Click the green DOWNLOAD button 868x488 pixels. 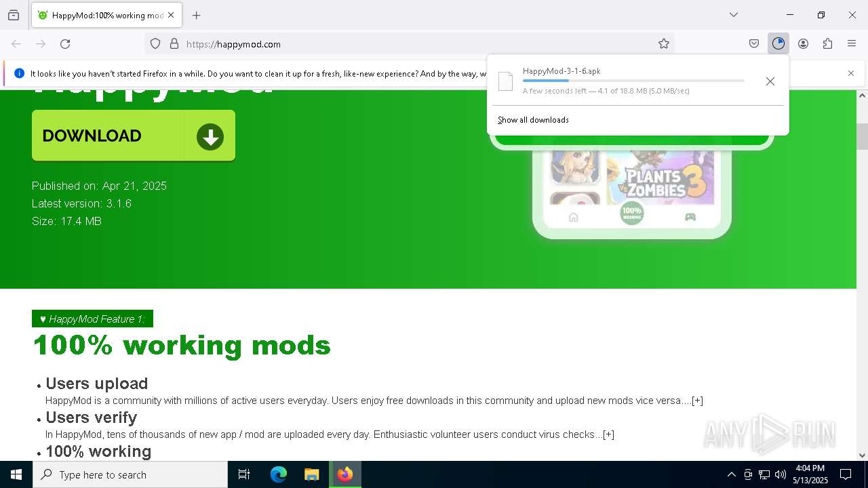tap(134, 136)
